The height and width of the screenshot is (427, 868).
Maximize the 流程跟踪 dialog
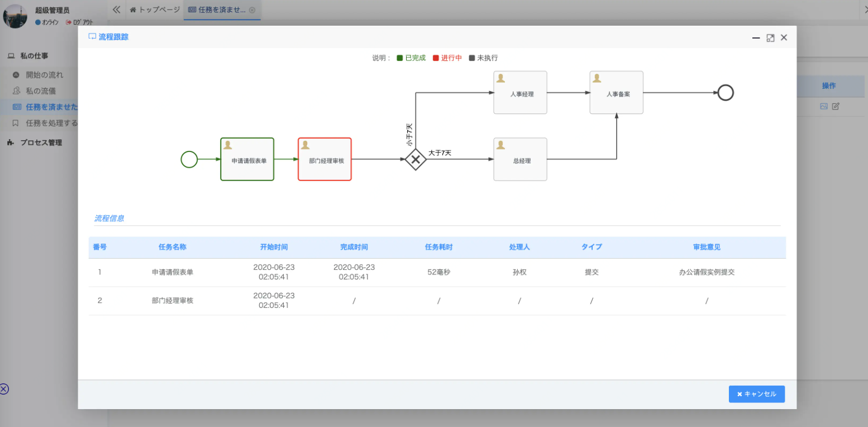tap(770, 38)
